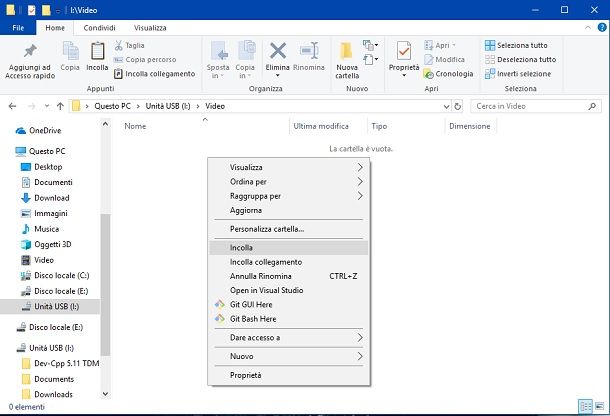Switch to the Condividi tab
Image resolution: width=610 pixels, height=416 pixels.
99,28
